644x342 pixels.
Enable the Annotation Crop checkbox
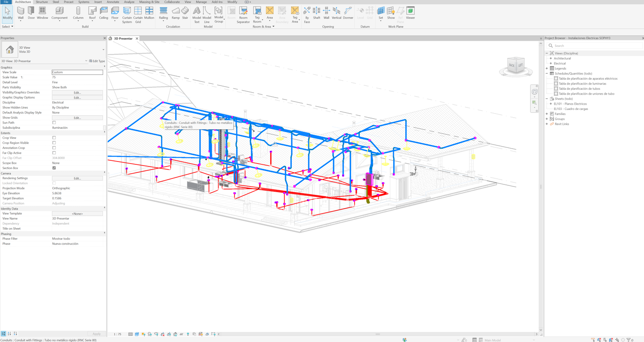(54, 148)
